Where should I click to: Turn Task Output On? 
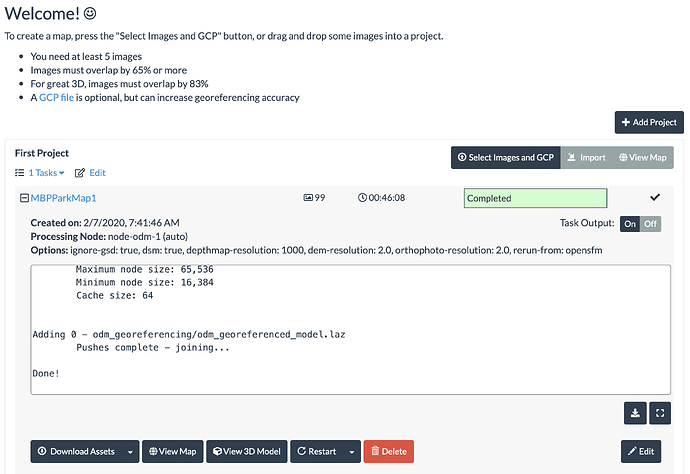[x=629, y=224]
